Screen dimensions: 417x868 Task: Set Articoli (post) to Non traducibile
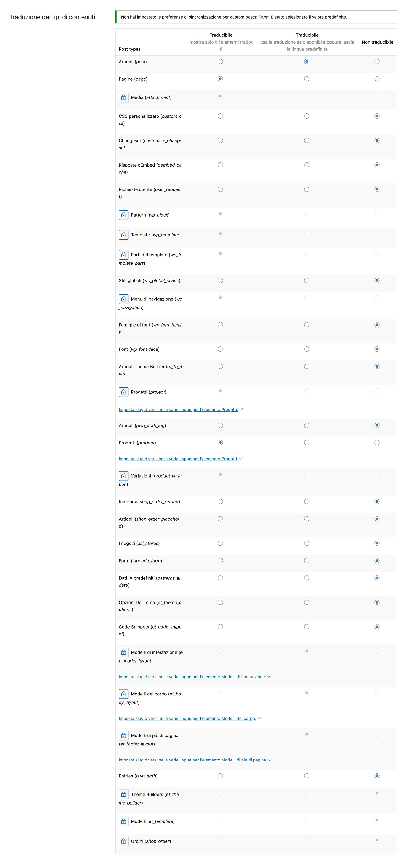[377, 62]
